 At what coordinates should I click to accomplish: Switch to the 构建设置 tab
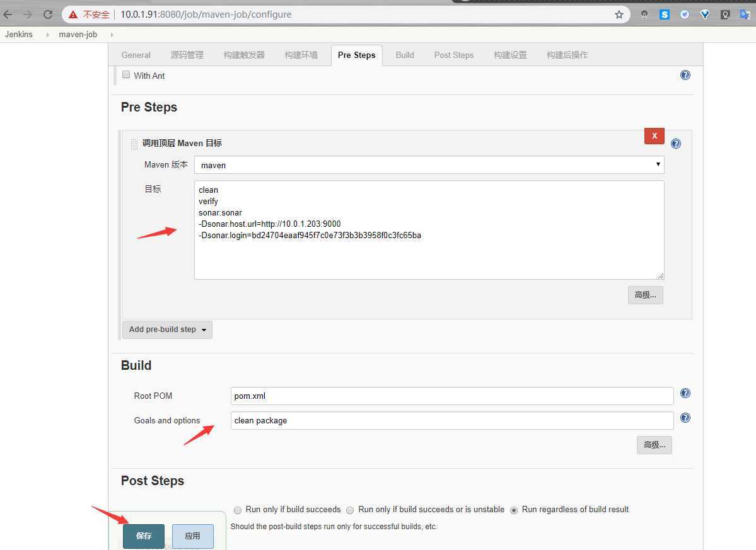click(x=510, y=55)
